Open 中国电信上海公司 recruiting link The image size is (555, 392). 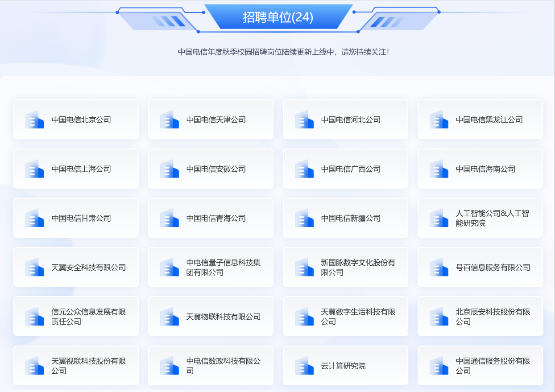coord(81,169)
